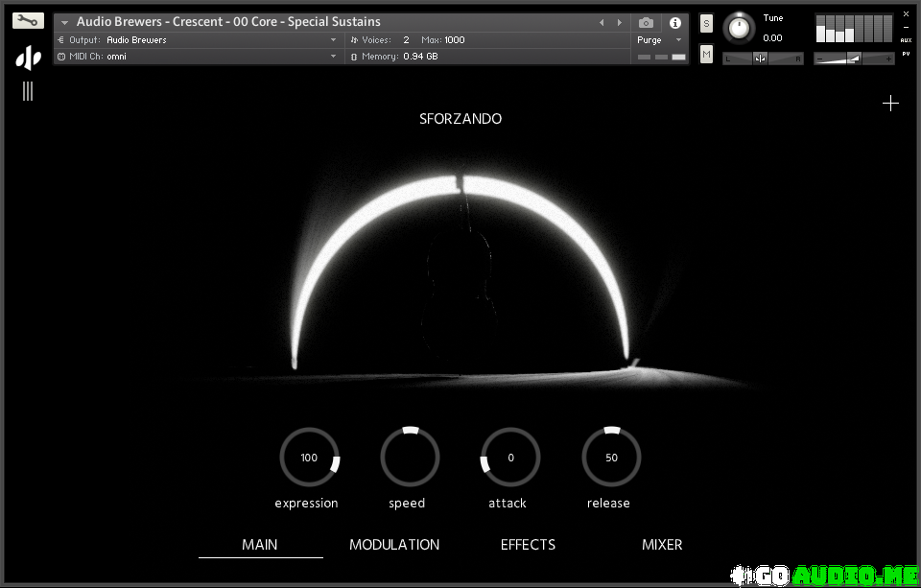Viewport: 921px width, 588px height.
Task: Minimize the instrument header view
Action: pos(906,27)
